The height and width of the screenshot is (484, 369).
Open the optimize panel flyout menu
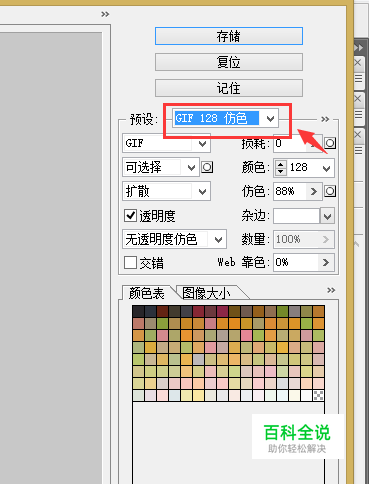pyautogui.click(x=325, y=119)
